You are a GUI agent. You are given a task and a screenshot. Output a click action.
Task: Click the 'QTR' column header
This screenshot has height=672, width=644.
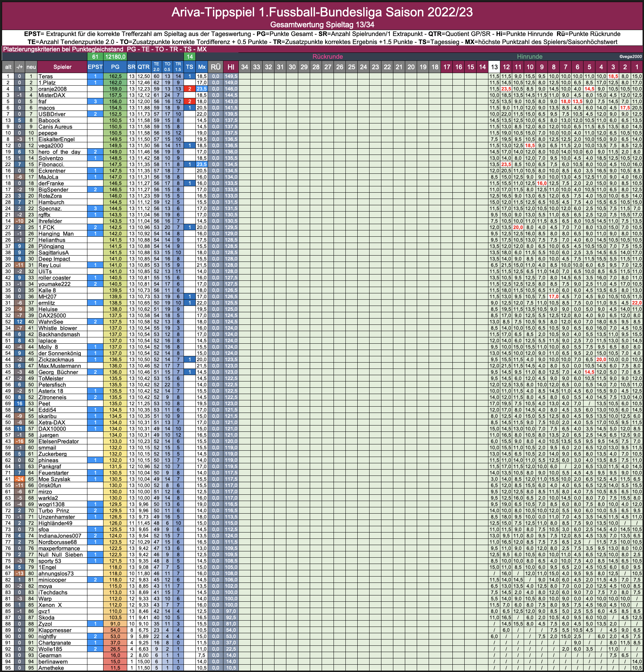143,67
